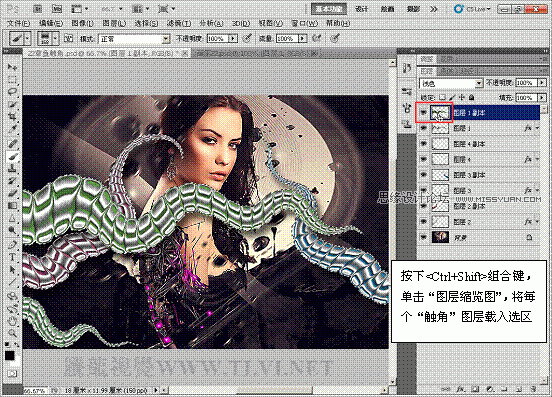Click the default colors mini swatch
552x397 pixels.
click(7, 344)
